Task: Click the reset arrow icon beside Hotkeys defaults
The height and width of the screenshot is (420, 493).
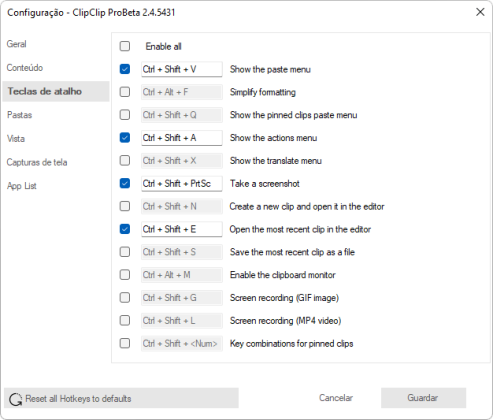Action: click(15, 399)
